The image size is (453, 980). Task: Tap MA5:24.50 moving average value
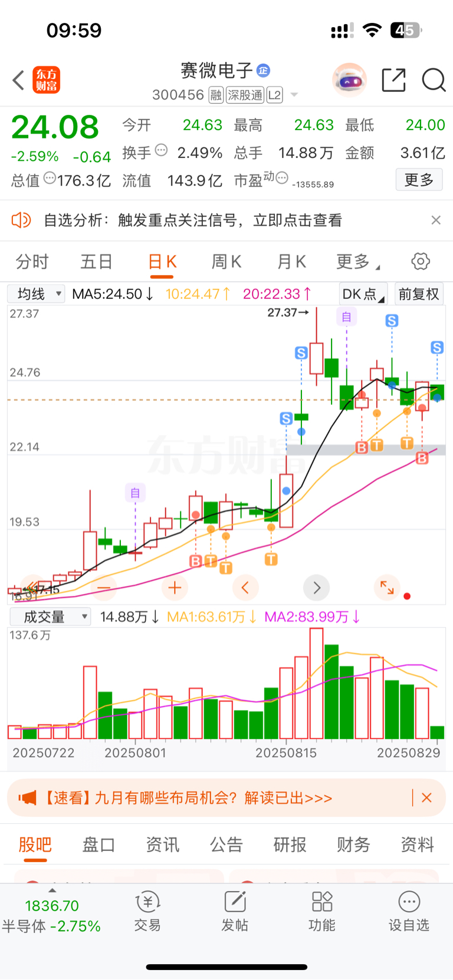[x=113, y=293]
